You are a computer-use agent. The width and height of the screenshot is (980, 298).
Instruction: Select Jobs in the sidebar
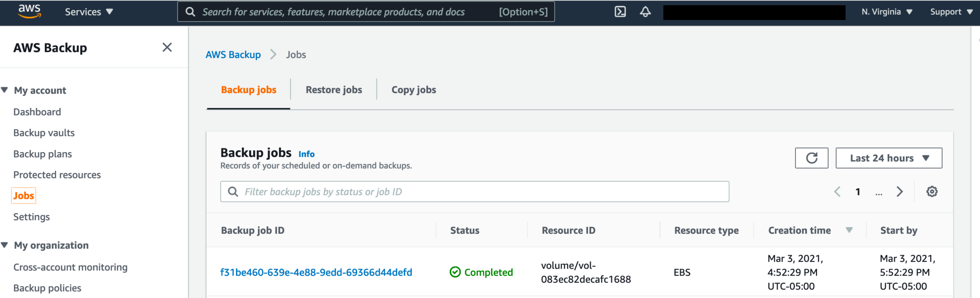[x=24, y=196]
